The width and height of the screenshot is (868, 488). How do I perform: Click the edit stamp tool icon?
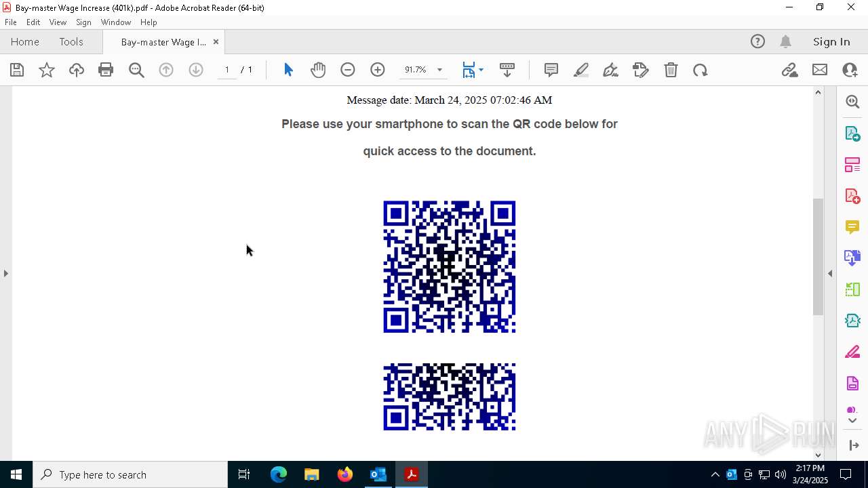coord(641,70)
